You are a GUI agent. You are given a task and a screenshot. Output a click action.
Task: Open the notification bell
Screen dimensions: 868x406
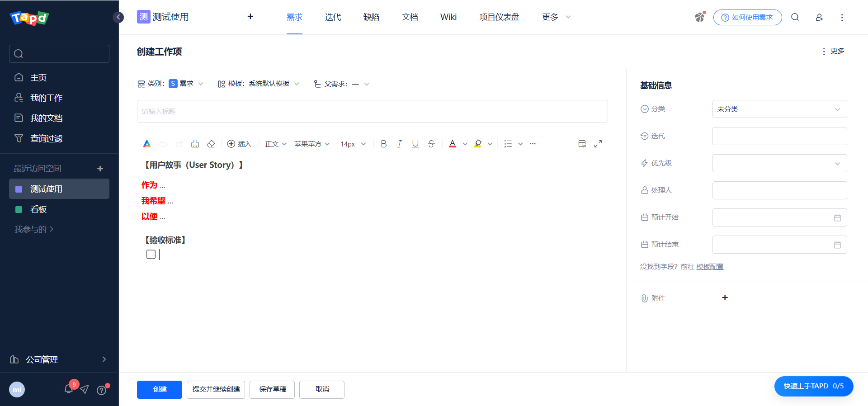[x=69, y=389]
